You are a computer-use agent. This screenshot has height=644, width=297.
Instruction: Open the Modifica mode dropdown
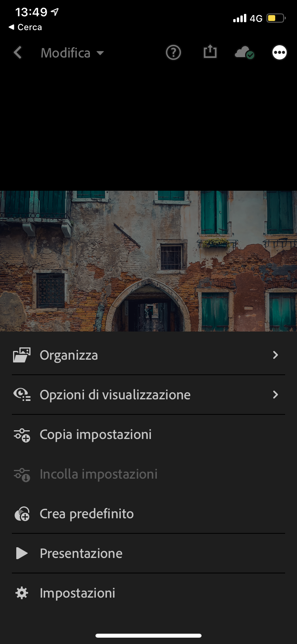(x=72, y=53)
